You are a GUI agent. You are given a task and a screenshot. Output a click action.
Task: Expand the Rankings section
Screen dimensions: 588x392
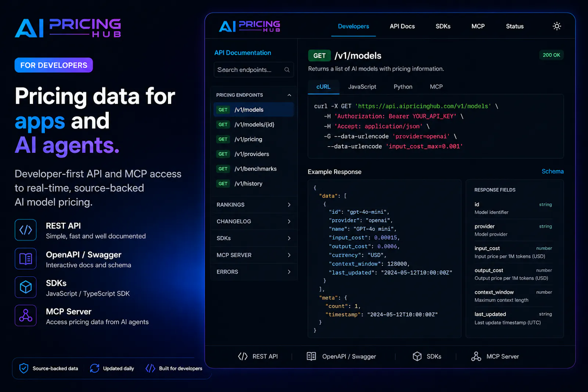pyautogui.click(x=254, y=205)
